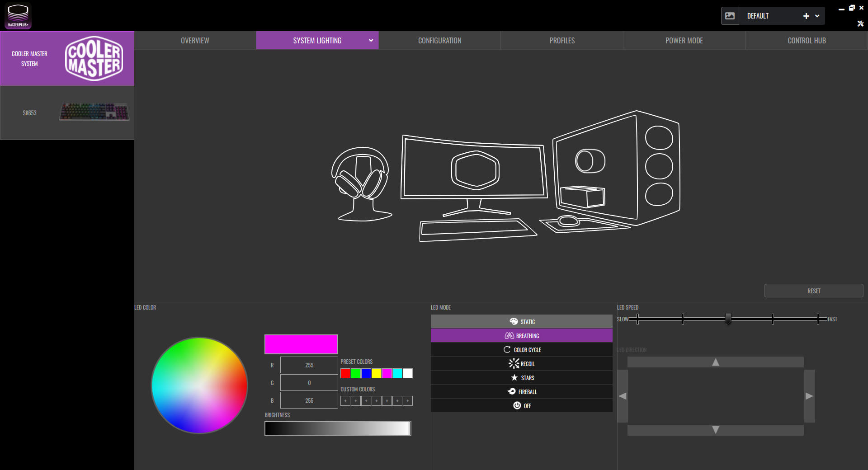Select Recoil LED mode

(522, 364)
